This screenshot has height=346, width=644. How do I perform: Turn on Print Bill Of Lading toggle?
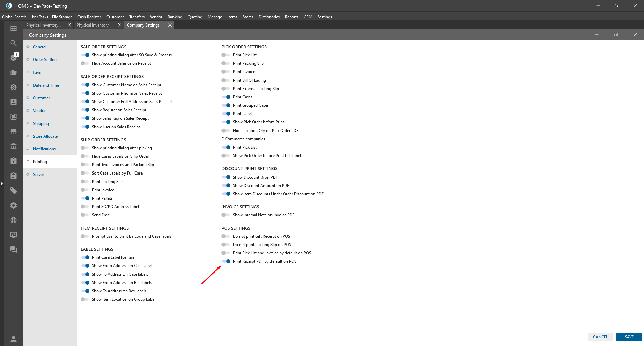tap(226, 80)
